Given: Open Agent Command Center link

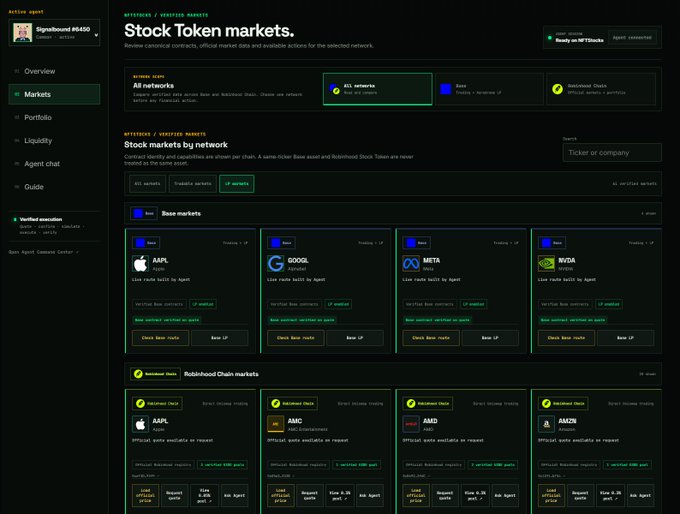Looking at the screenshot, I should [43, 252].
